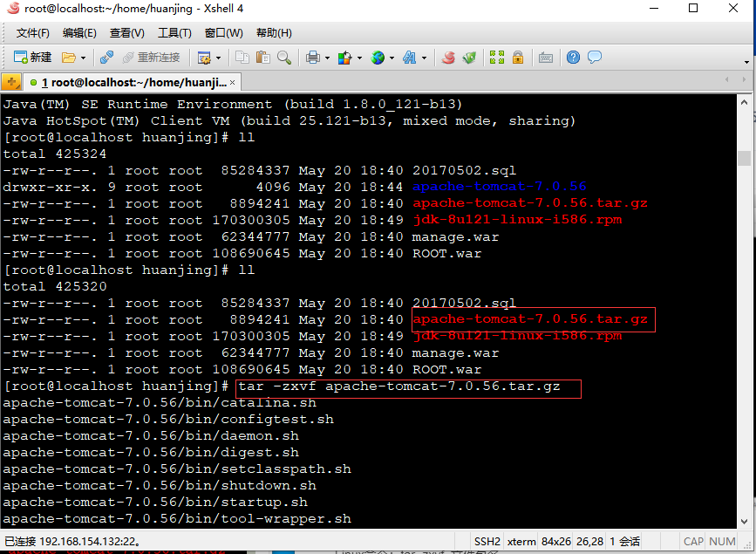The height and width of the screenshot is (554, 756).
Task: Click the copy icon in toolbar
Action: [242, 58]
